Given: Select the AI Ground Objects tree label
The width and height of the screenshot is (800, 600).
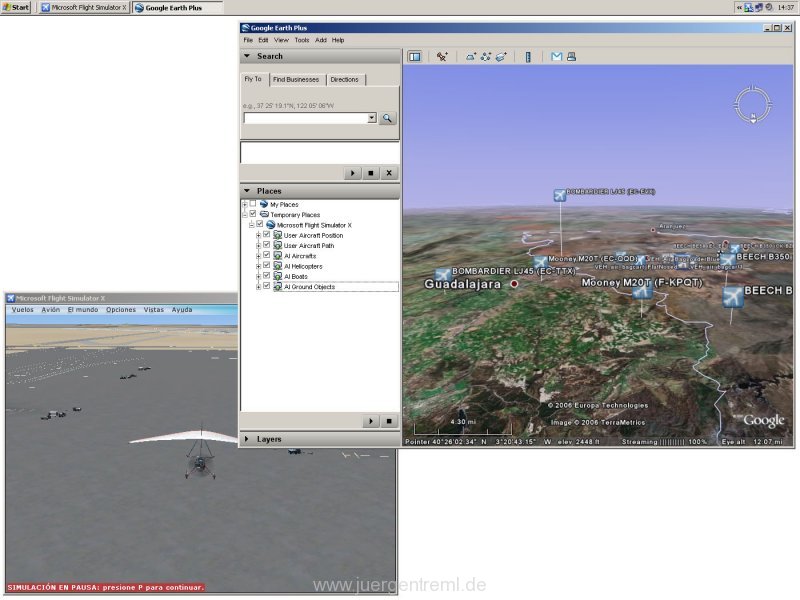Looking at the screenshot, I should [309, 287].
